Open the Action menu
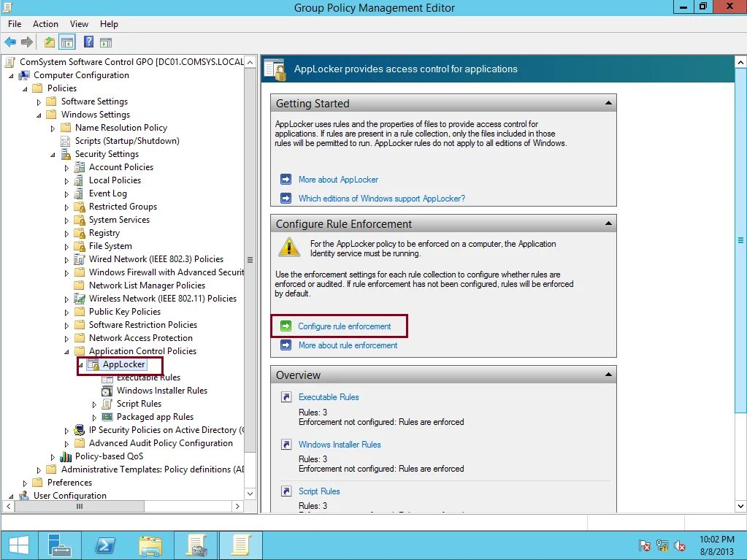Viewport: 747px width, 560px height. tap(45, 24)
